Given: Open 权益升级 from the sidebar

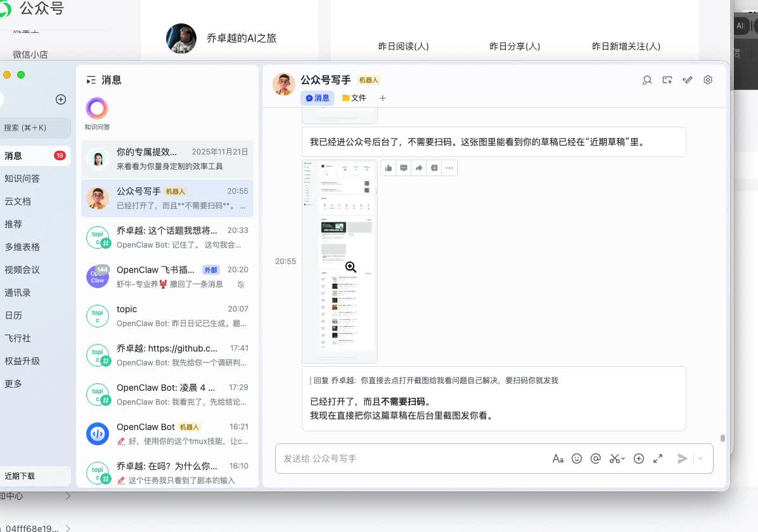Looking at the screenshot, I should [23, 361].
